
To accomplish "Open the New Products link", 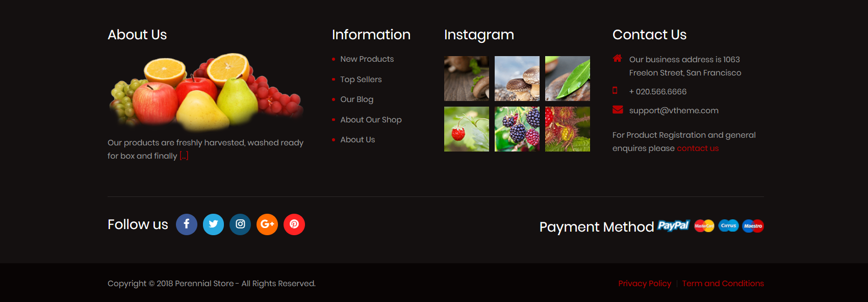I will (367, 59).
